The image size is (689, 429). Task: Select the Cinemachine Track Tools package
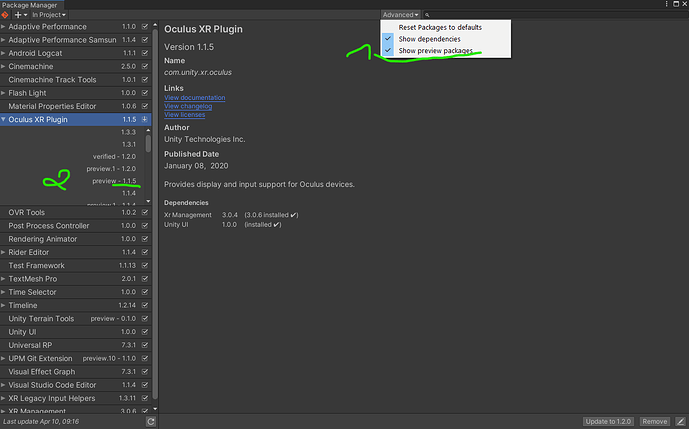76,80
